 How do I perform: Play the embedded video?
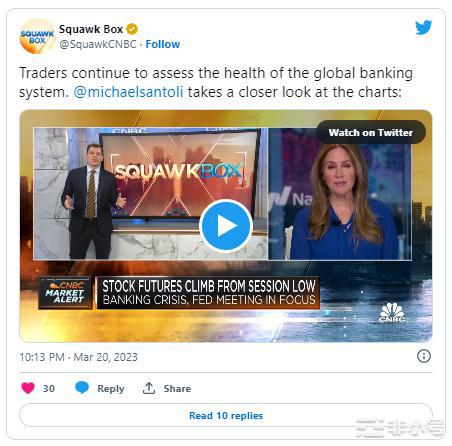[x=226, y=226]
